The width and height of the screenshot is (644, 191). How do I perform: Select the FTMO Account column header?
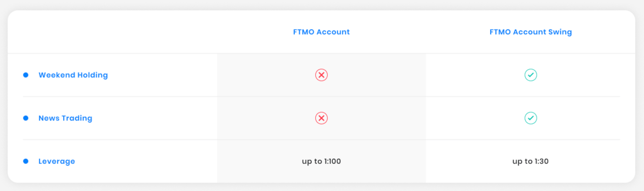point(321,32)
